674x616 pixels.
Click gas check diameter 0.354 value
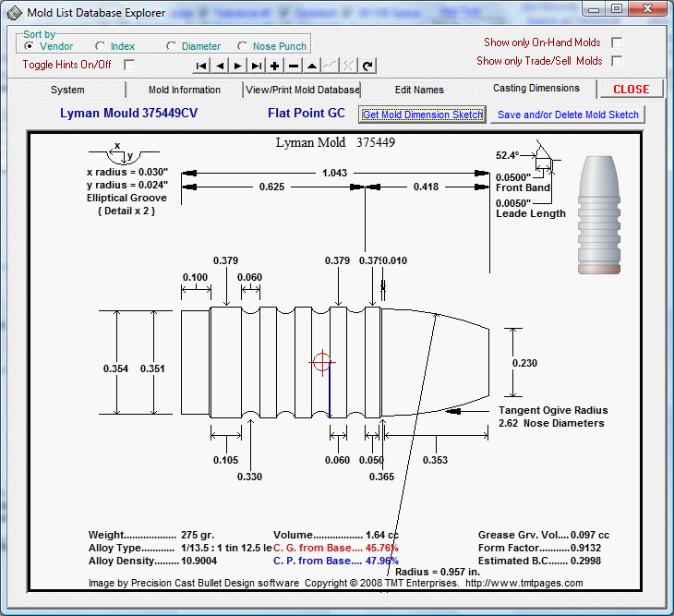115,368
